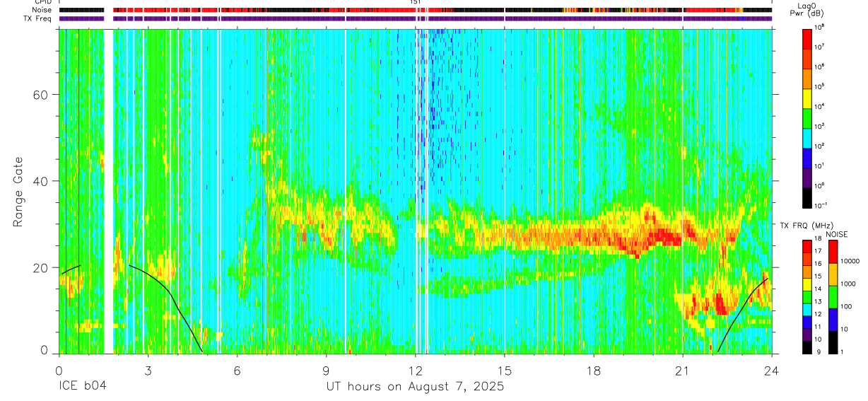Screen dimensions: 868x401
Task: Click the UT hours tick label 24
Action: (x=772, y=370)
